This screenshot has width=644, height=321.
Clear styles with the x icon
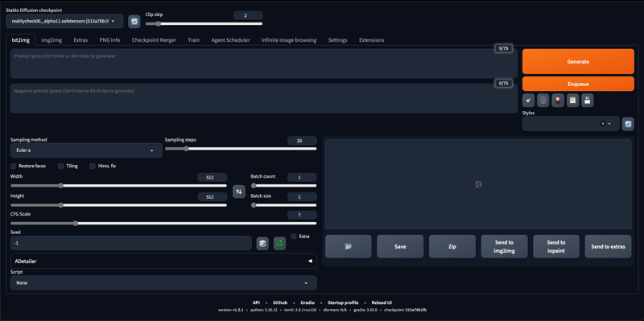click(603, 124)
